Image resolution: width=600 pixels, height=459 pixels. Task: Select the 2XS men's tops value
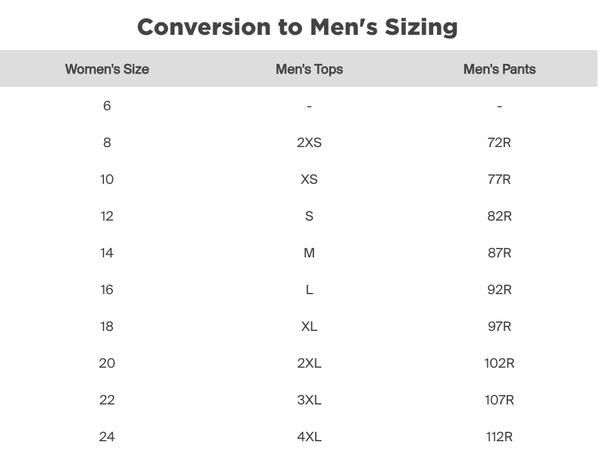(309, 142)
